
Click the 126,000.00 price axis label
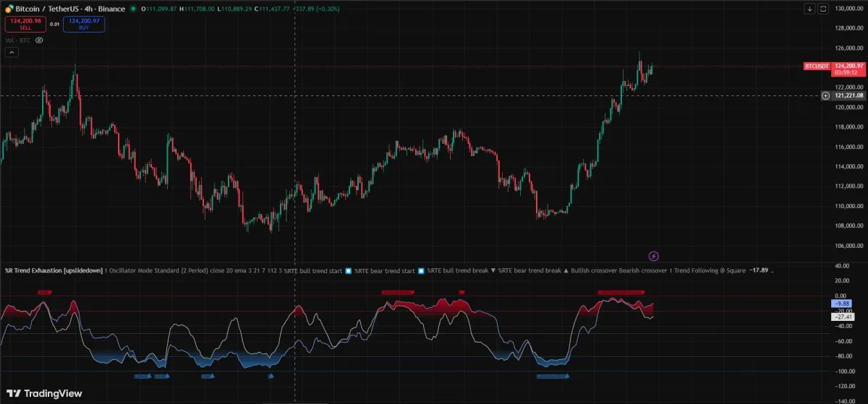pos(851,48)
